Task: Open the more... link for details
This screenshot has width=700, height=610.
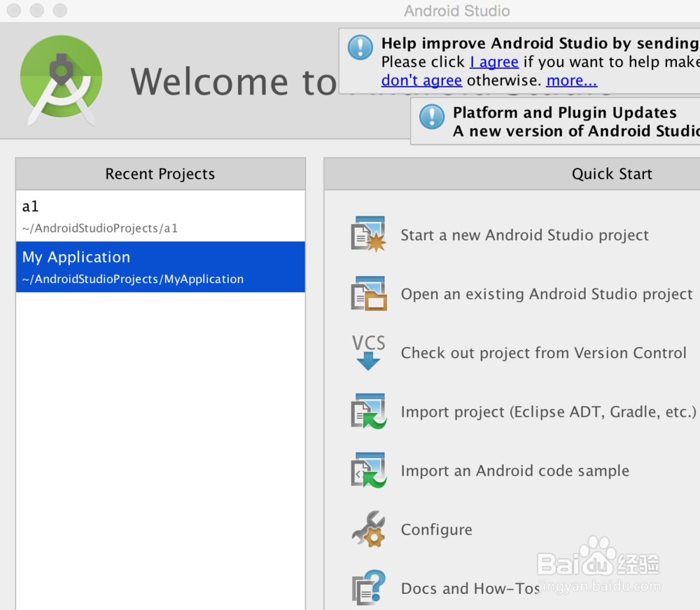Action: point(572,80)
